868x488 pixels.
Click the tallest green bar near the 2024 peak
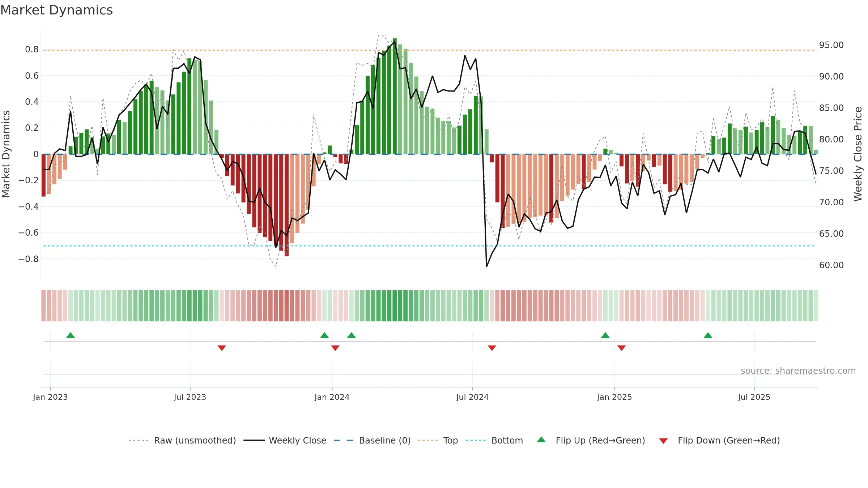pos(395,96)
